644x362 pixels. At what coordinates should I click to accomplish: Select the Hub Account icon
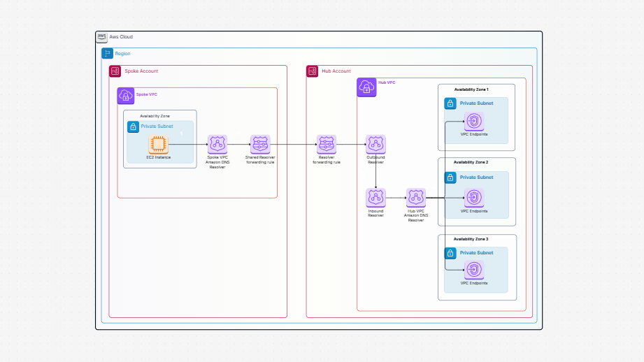(x=312, y=71)
